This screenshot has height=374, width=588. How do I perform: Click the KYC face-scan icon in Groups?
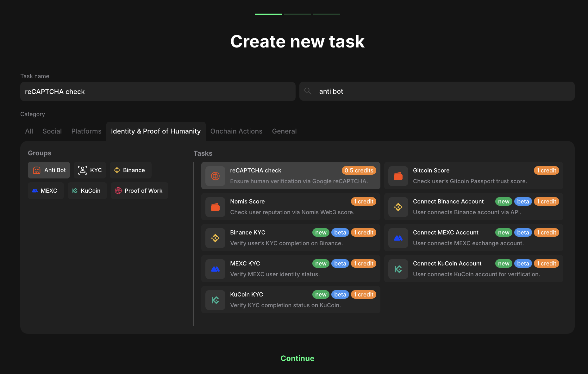click(83, 170)
